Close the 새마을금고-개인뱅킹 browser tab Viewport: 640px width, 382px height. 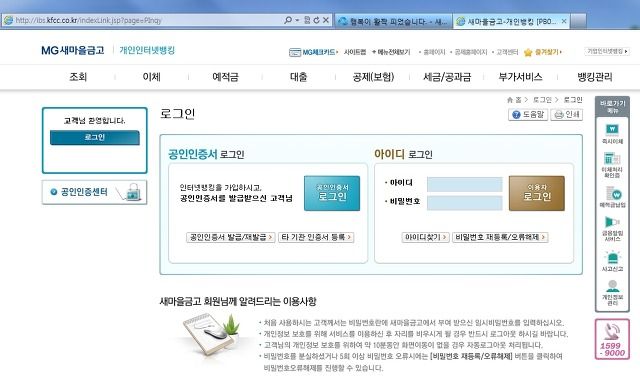564,21
